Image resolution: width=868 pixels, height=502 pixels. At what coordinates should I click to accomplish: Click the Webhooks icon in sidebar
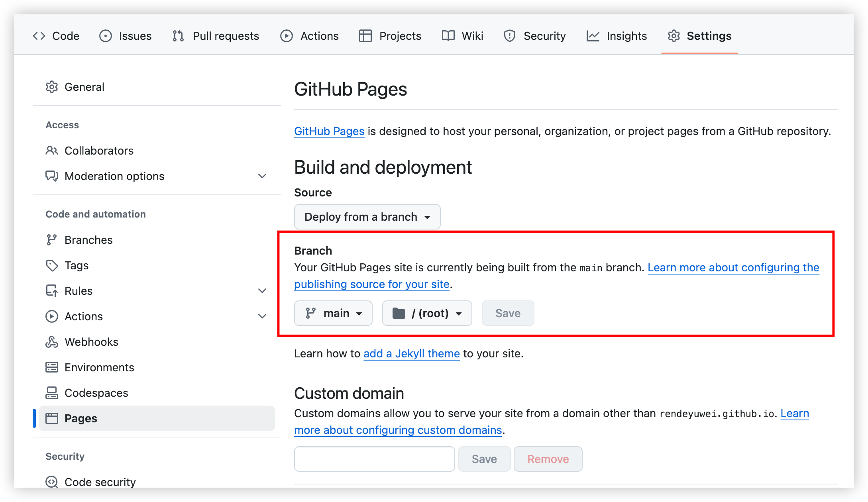(52, 342)
